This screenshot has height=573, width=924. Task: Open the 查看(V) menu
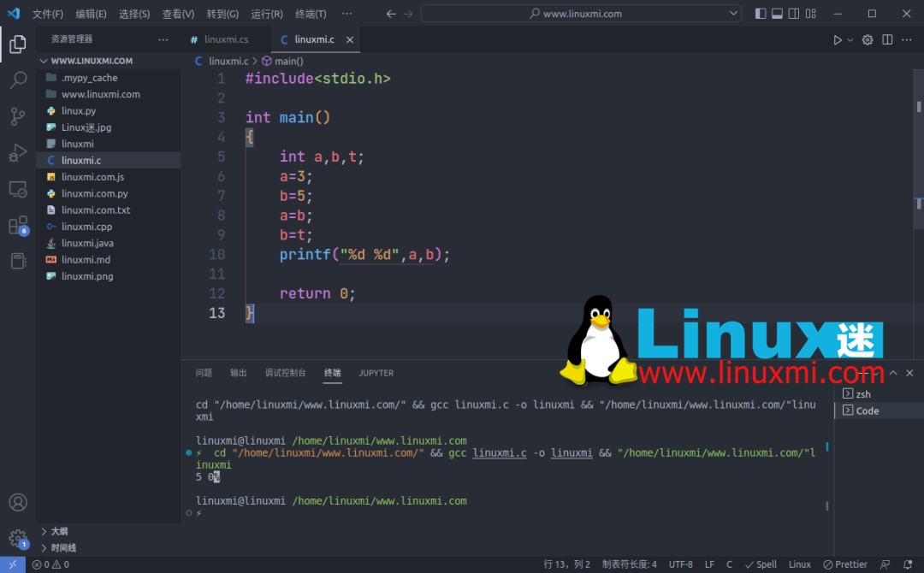178,14
